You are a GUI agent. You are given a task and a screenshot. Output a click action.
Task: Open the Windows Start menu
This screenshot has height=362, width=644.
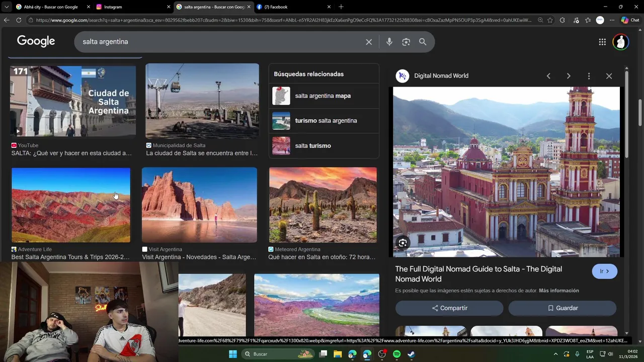pos(233,354)
